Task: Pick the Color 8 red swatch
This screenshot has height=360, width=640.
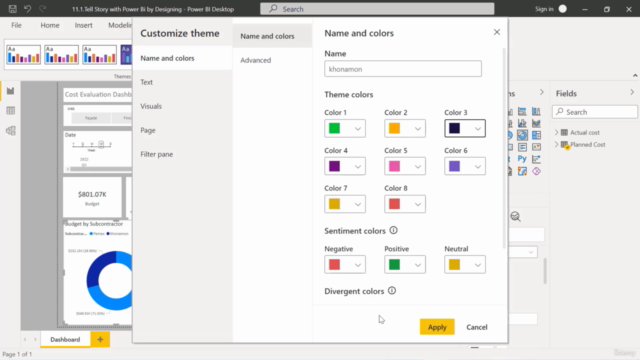Action: (x=394, y=204)
